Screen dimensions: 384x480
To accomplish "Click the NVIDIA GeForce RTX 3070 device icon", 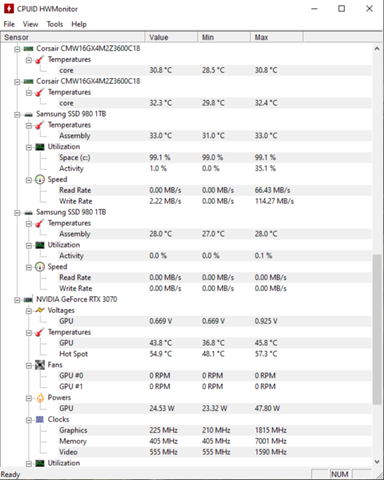I will coord(28,299).
